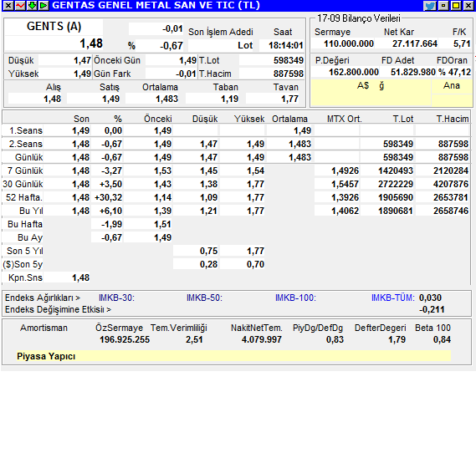Open the IMKB-30 index link
The height and width of the screenshot is (453, 476).
pos(116,298)
